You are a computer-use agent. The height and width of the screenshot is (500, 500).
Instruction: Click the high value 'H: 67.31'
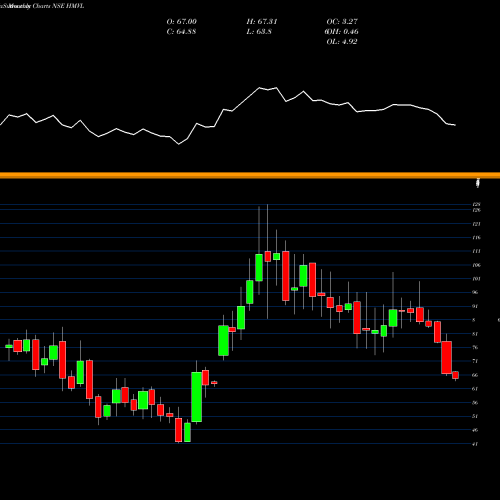(262, 22)
